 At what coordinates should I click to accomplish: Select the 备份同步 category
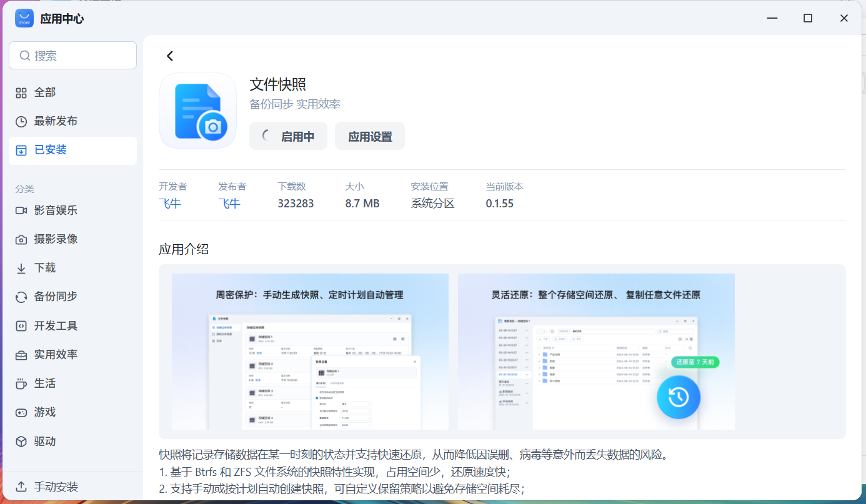[56, 297]
